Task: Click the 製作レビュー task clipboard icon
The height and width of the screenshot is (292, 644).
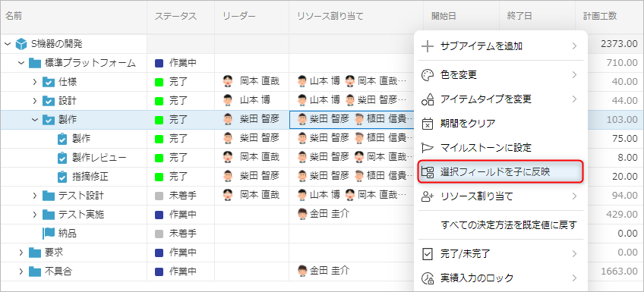Action: [x=62, y=158]
